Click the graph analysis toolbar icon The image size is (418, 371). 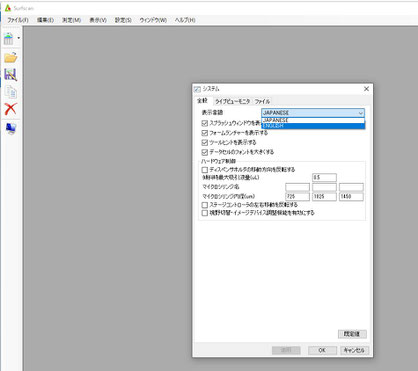(x=11, y=75)
